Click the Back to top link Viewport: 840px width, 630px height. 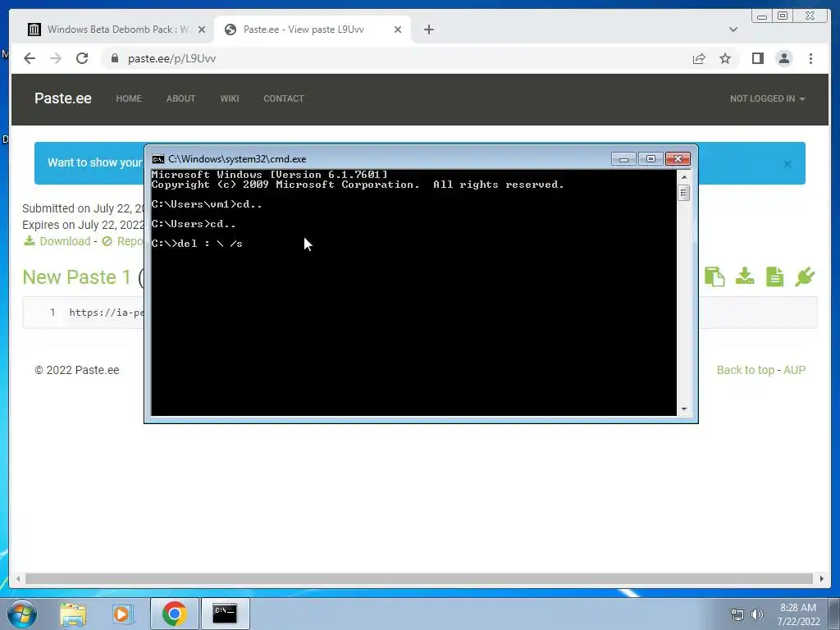click(x=745, y=370)
